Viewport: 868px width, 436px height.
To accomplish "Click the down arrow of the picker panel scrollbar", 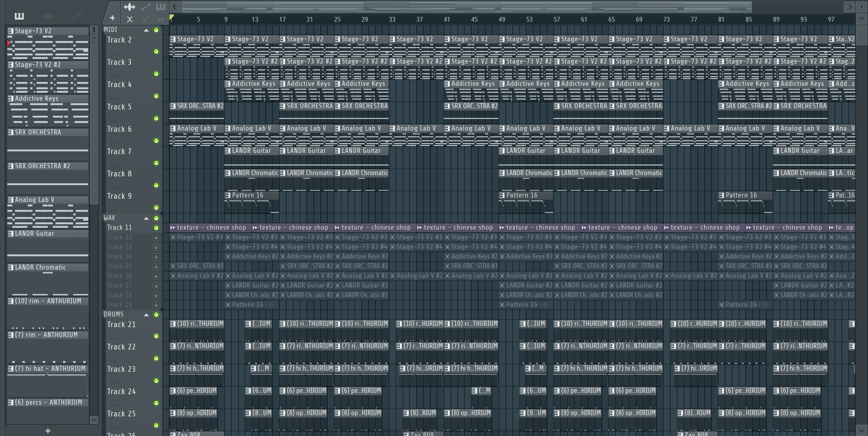I will [x=94, y=420].
